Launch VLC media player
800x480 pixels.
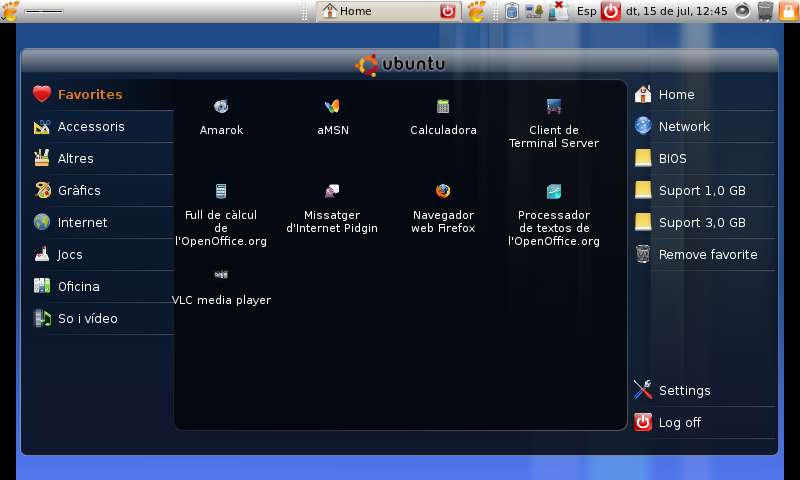(221, 288)
